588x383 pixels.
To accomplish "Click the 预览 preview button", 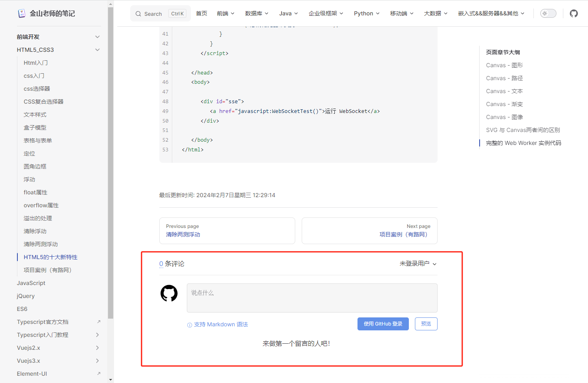I will point(426,324).
